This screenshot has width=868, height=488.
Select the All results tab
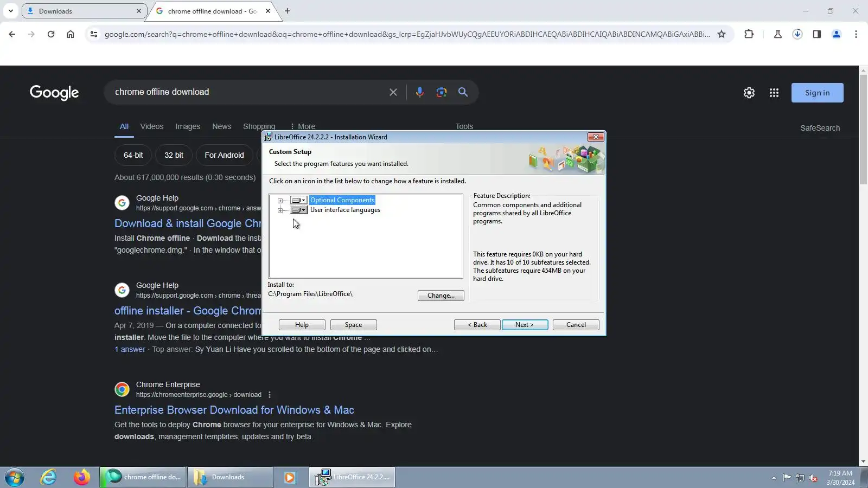[124, 126]
